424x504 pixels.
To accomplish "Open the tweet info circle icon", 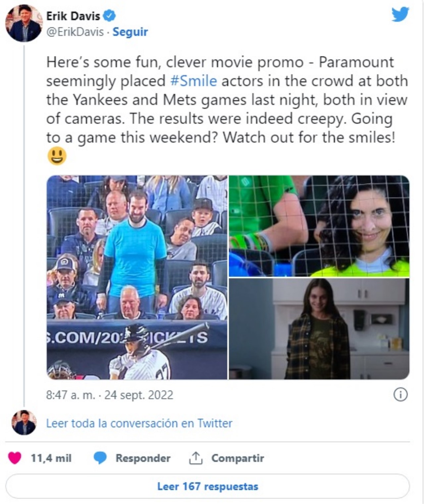I will pos(400,395).
